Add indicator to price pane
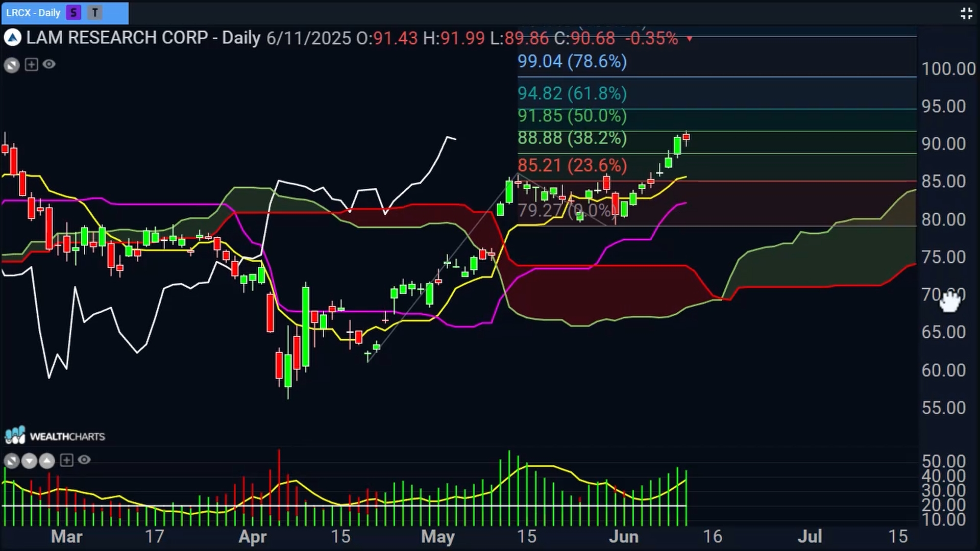 [32, 64]
